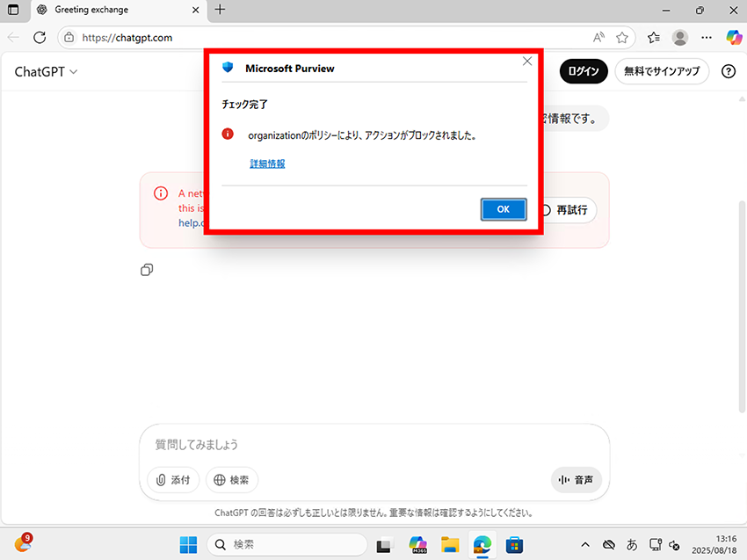
Task: Focus the 質問してみましょう input field
Action: (373, 445)
